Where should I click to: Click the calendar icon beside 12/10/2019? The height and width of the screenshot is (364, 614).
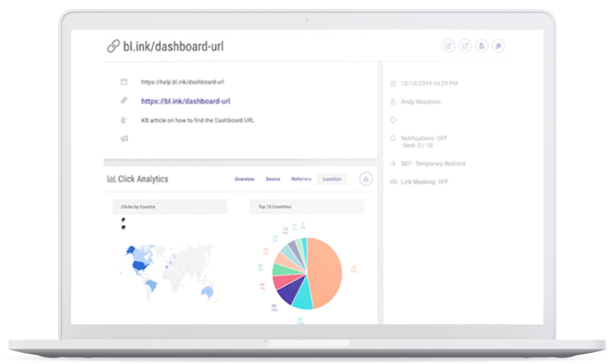tap(393, 84)
